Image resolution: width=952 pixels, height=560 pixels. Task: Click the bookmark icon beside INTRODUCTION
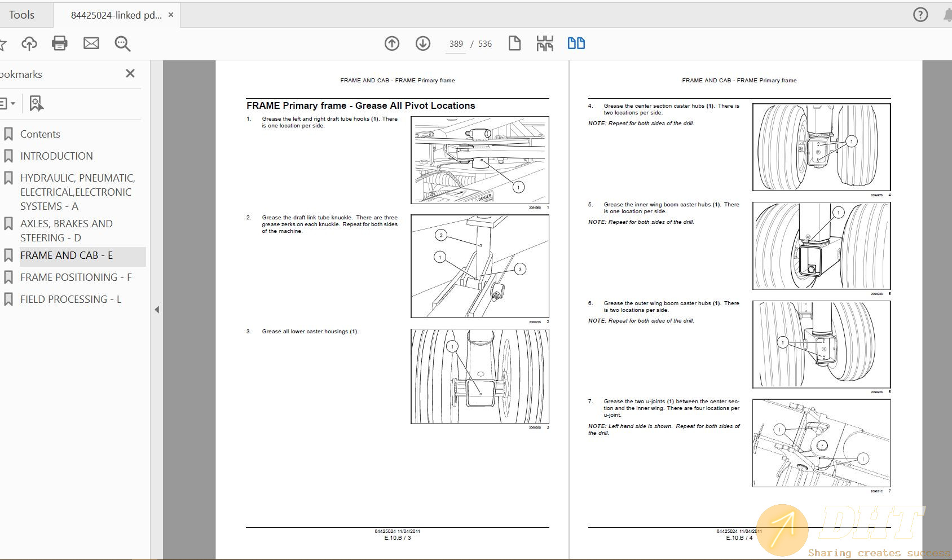pos(8,156)
